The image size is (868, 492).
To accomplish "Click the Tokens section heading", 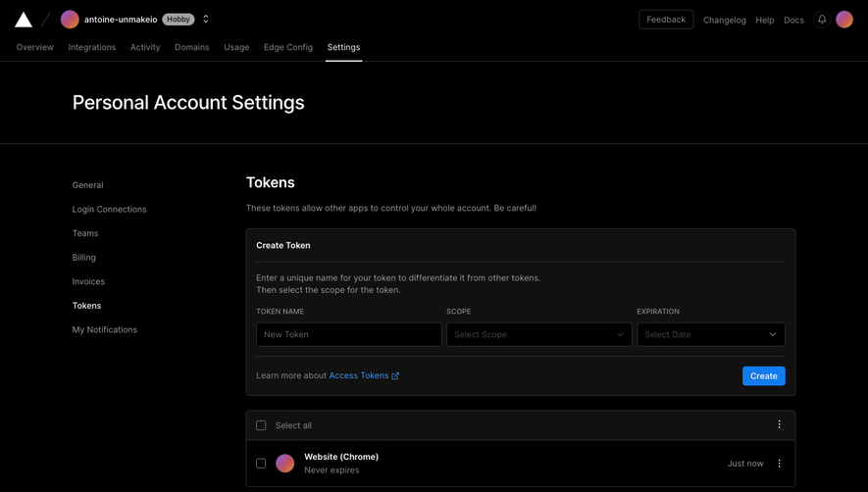I will point(270,182).
